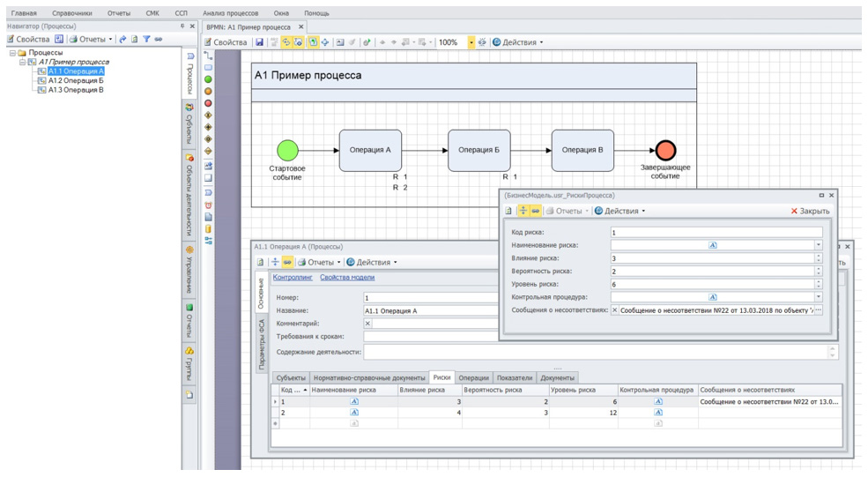Collapse the Процессы root tree node
Viewport: 868px width, 477px height.
tap(12, 53)
